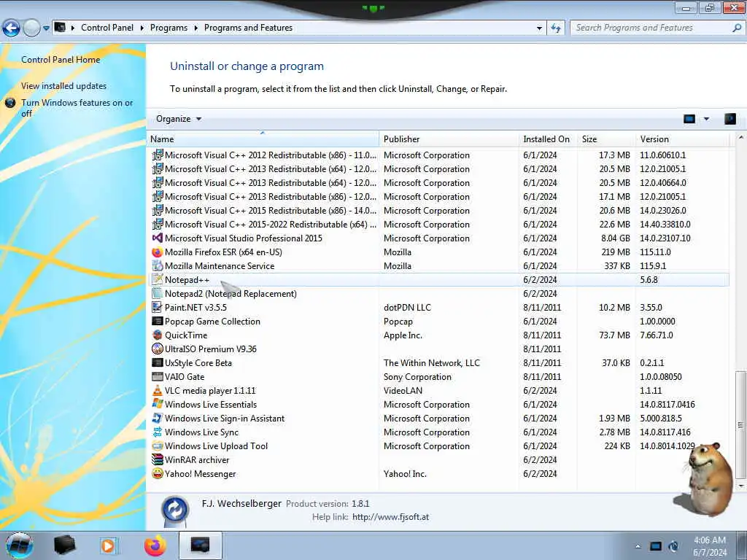747x560 pixels.
Task: Open Turn Windows features on or off
Action: pos(77,108)
